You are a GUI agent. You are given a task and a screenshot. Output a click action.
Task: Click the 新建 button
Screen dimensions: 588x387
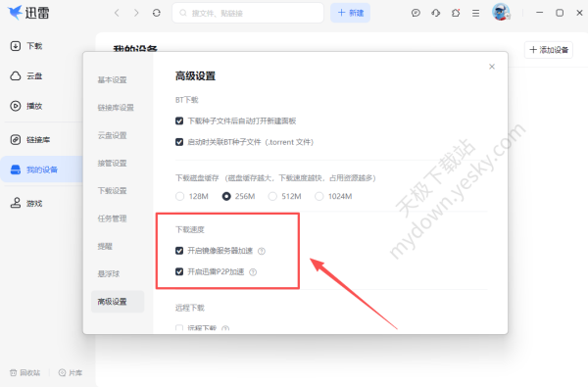(350, 13)
